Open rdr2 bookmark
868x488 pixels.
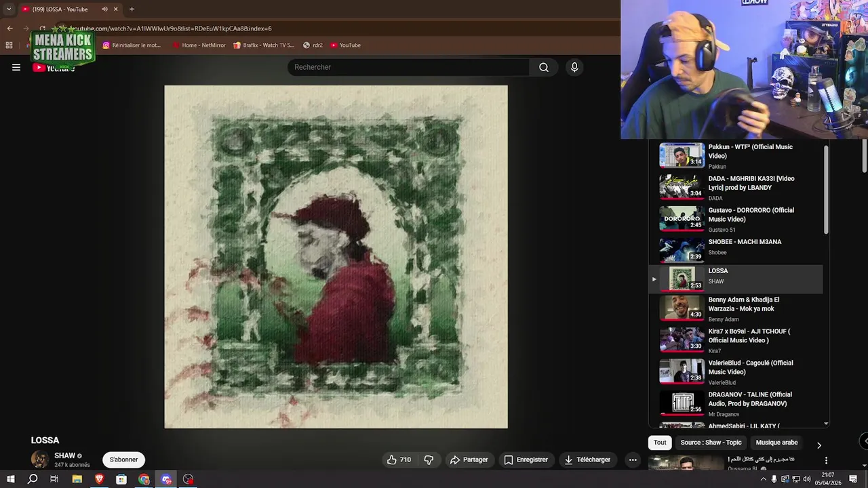(313, 45)
